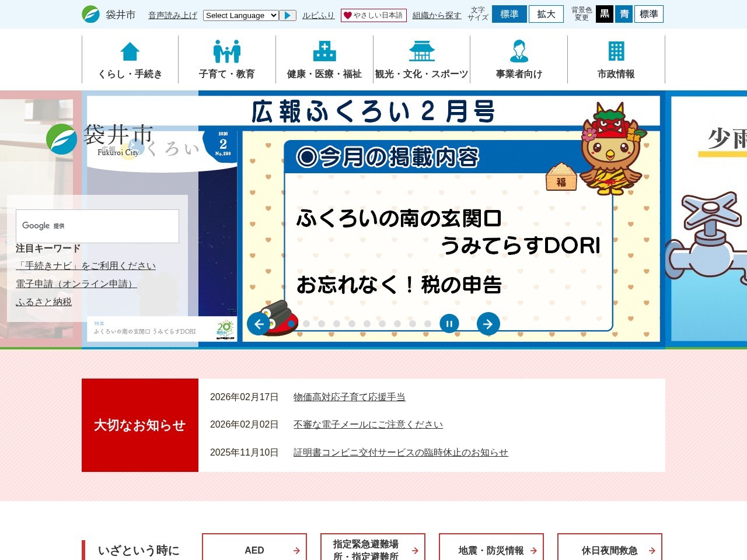The height and width of the screenshot is (560, 747).
Task: Open 健康・医療・福祉 via its hospital icon
Action: pos(324,51)
